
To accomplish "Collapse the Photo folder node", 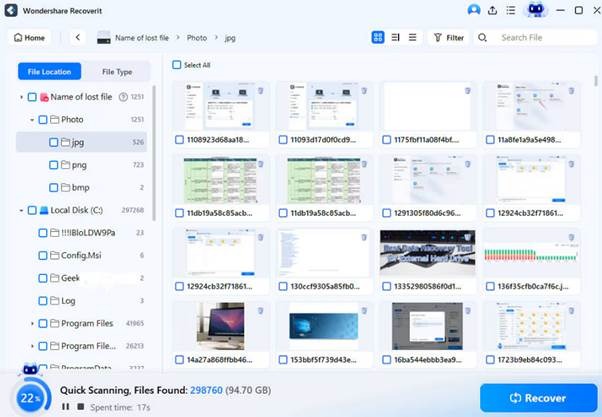I will [x=32, y=120].
